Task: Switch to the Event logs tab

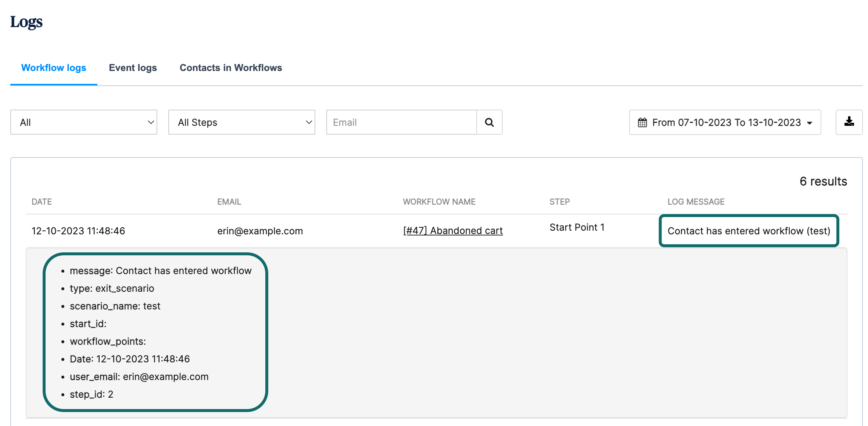Action: click(133, 68)
